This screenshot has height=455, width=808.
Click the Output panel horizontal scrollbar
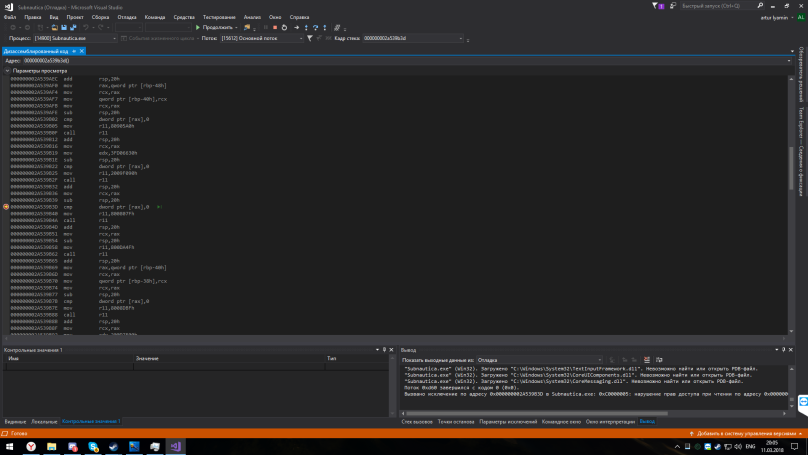tap(536, 413)
